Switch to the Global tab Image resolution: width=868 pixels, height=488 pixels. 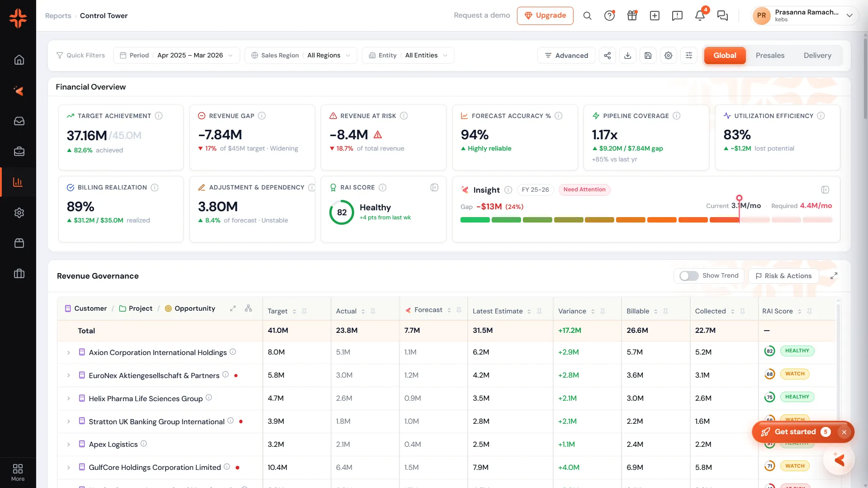(725, 56)
